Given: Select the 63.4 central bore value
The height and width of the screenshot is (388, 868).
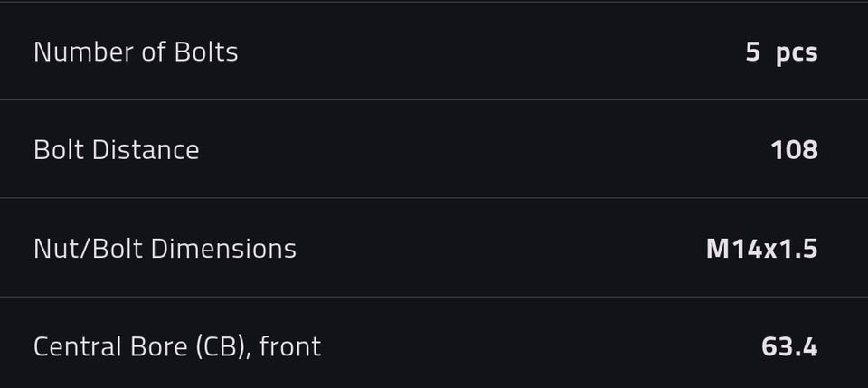Looking at the screenshot, I should tap(789, 346).
